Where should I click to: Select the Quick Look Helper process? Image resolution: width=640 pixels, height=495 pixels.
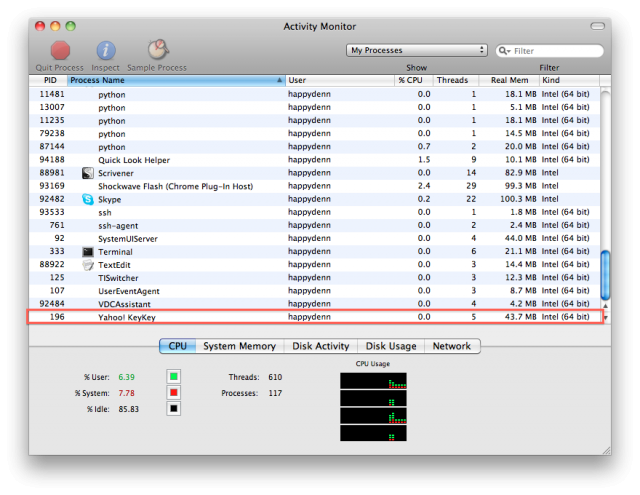pyautogui.click(x=315, y=160)
